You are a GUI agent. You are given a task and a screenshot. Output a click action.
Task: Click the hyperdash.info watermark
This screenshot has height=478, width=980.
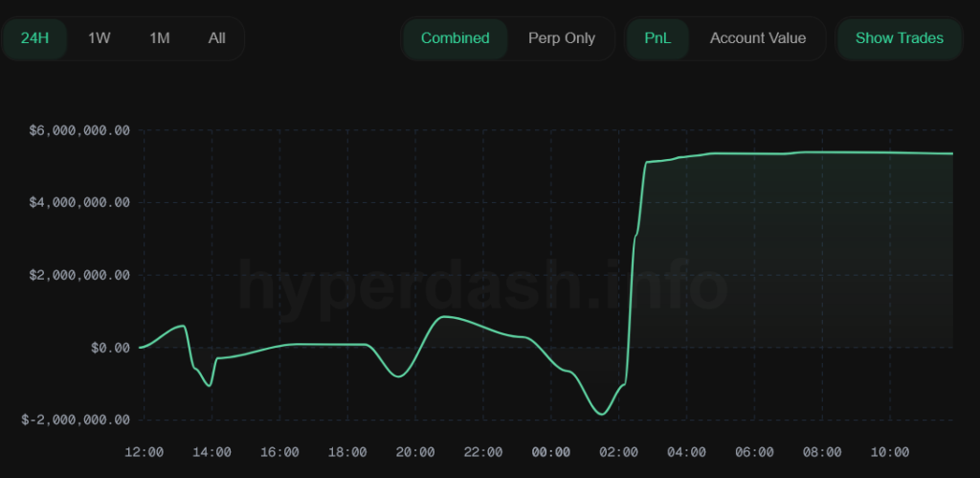(481, 286)
